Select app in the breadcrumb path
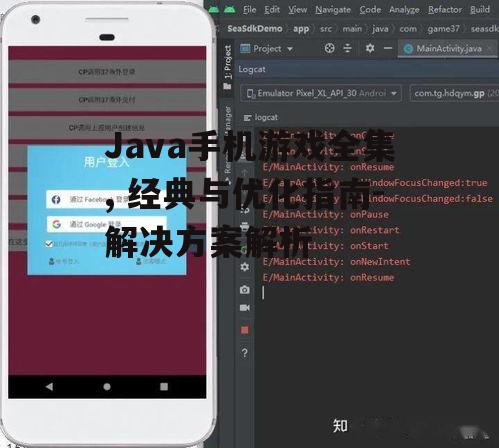Screen dimensions: 499x448 tap(301, 29)
